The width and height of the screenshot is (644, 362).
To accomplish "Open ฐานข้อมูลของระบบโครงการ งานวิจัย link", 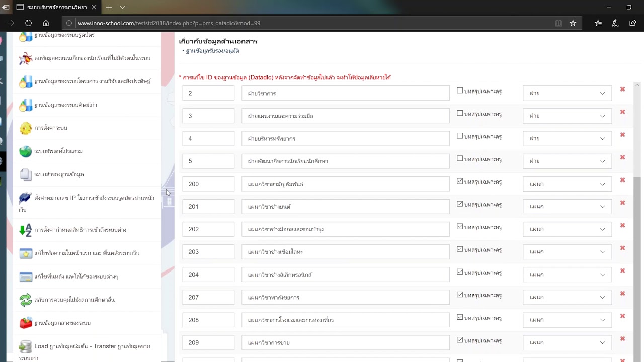I will (92, 81).
